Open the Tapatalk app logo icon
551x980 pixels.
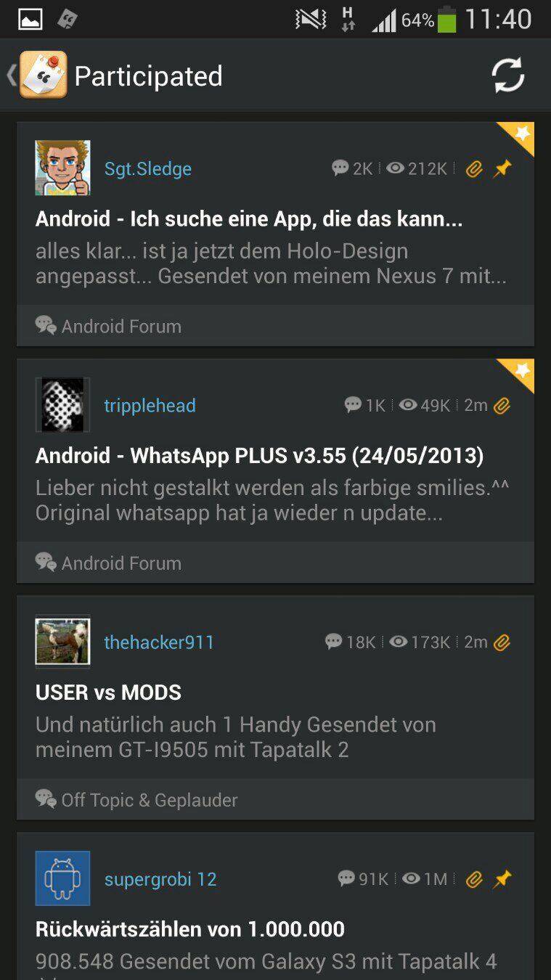pyautogui.click(x=43, y=75)
